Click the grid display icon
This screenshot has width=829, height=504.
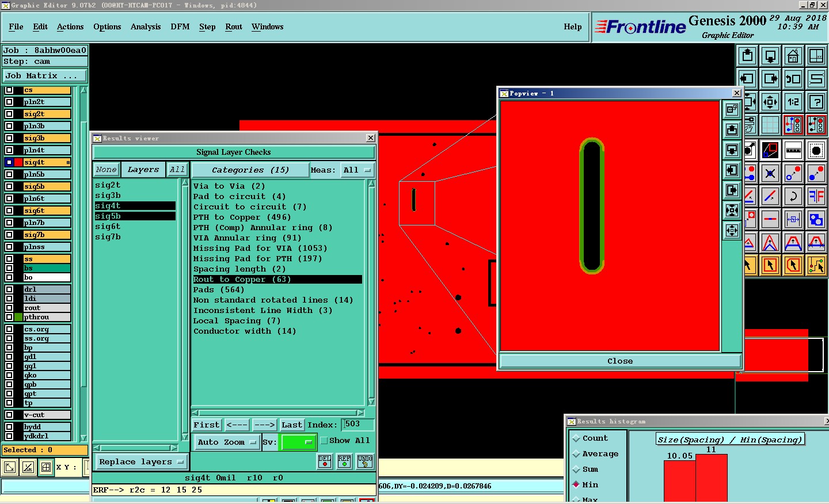pos(770,125)
